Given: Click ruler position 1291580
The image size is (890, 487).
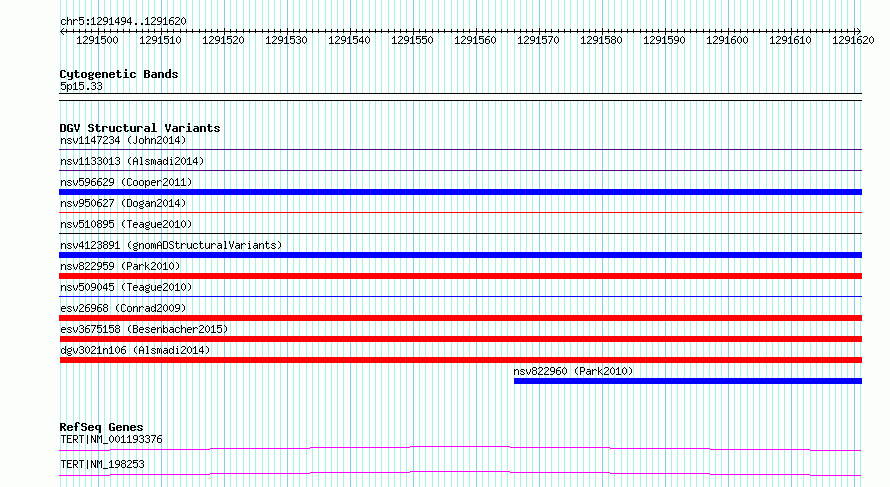Looking at the screenshot, I should [602, 40].
